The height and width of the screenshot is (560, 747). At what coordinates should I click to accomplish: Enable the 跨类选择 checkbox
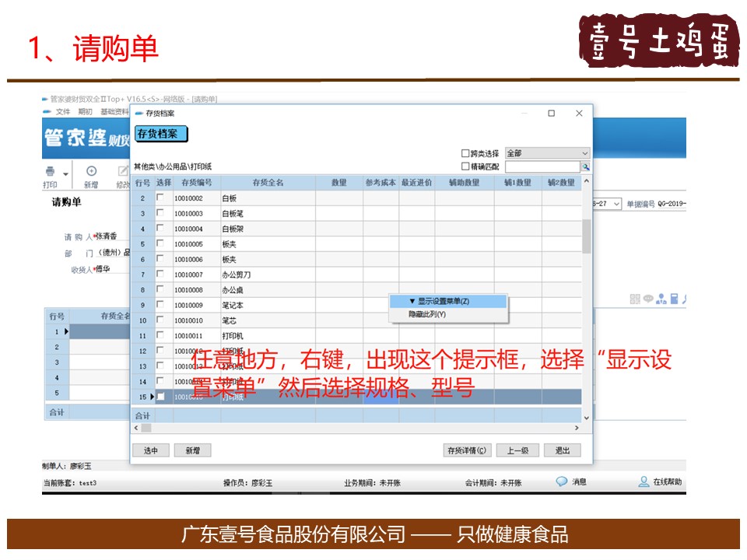coord(465,154)
